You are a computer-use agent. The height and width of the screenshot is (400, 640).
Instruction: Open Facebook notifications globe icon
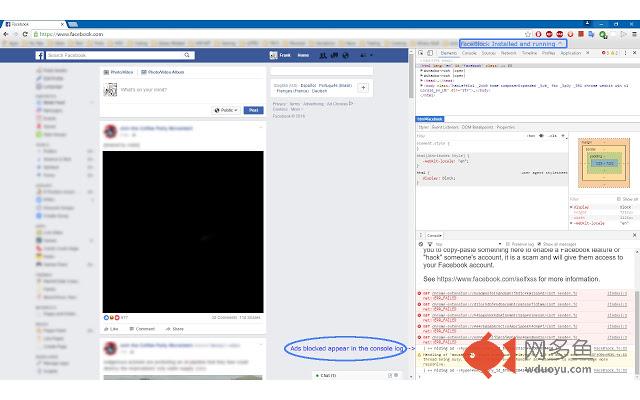346,55
